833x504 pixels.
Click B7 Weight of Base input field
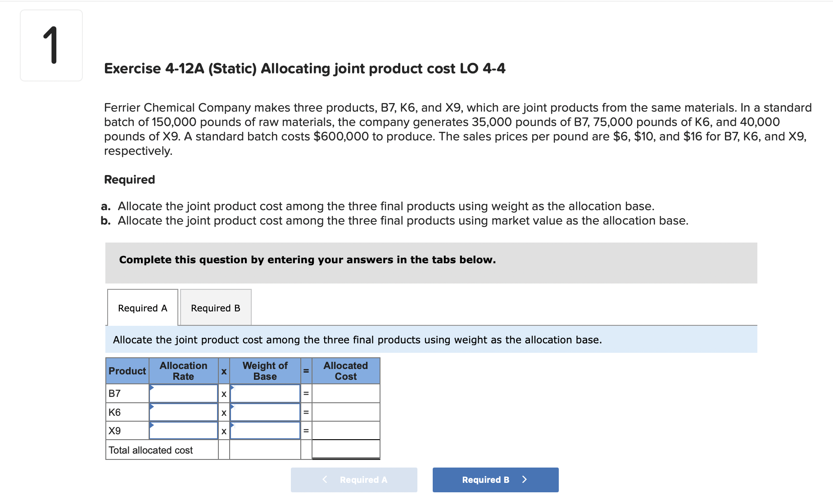click(265, 393)
